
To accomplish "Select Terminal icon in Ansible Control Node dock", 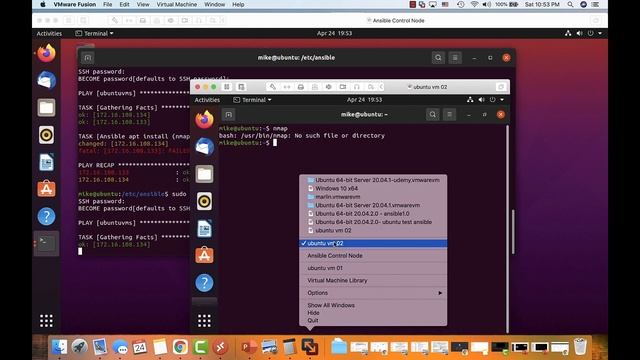I will pyautogui.click(x=47, y=243).
